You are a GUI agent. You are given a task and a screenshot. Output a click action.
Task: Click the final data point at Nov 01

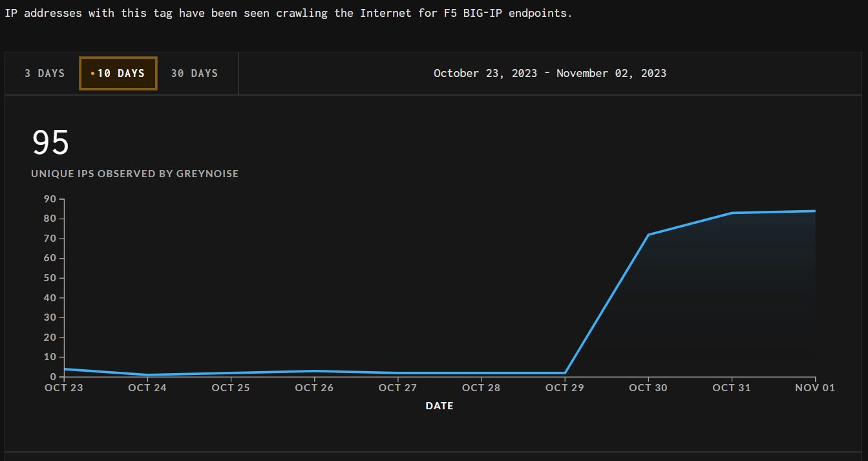click(814, 211)
